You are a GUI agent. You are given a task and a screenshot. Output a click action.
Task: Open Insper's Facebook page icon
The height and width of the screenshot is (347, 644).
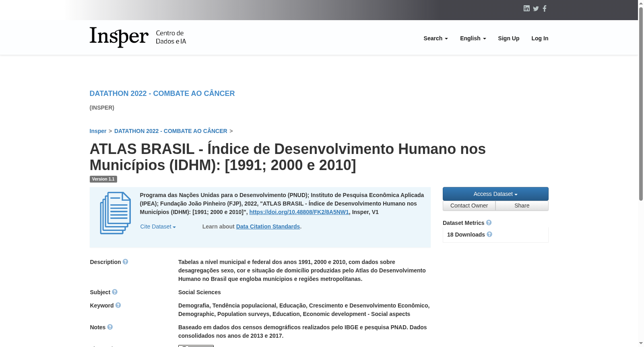[x=545, y=8]
